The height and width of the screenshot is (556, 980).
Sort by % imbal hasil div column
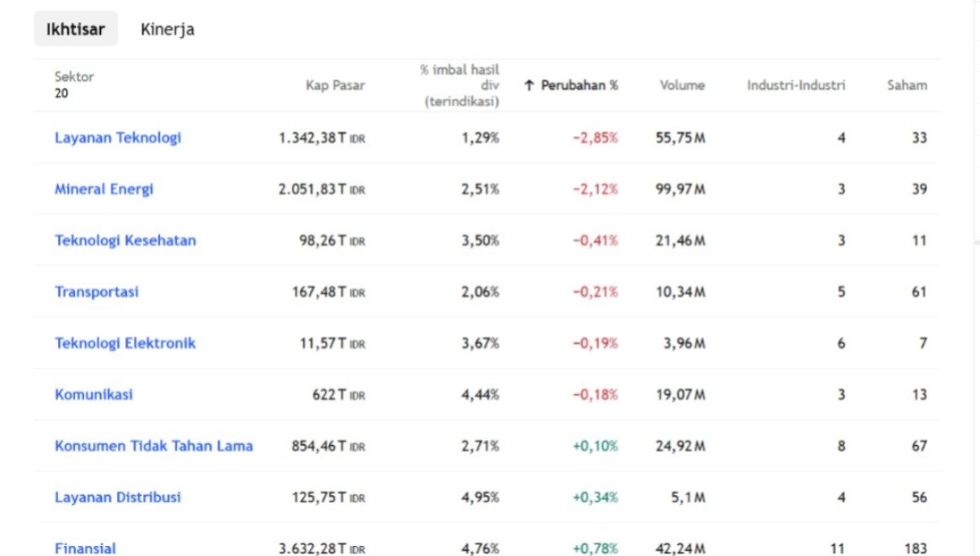459,85
